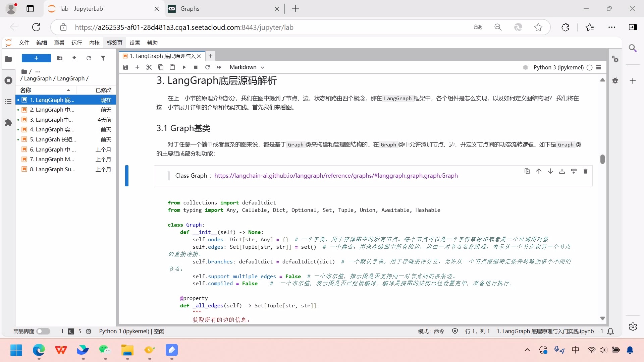Interrupt the kernel with stop icon
Viewport: 644px width, 362px height.
196,67
